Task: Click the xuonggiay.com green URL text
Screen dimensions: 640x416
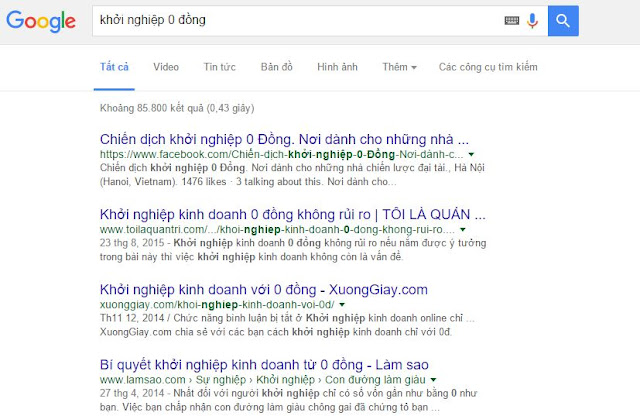Action: 217,305
